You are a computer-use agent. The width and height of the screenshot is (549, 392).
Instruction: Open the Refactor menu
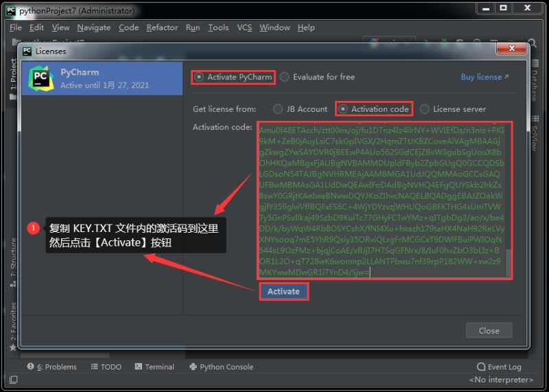(x=162, y=27)
